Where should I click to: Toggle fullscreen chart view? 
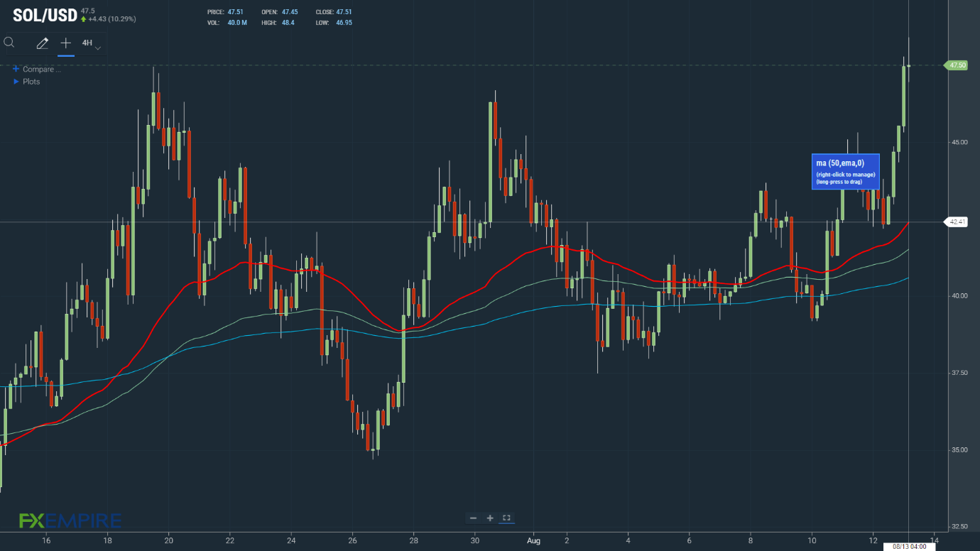coord(506,518)
